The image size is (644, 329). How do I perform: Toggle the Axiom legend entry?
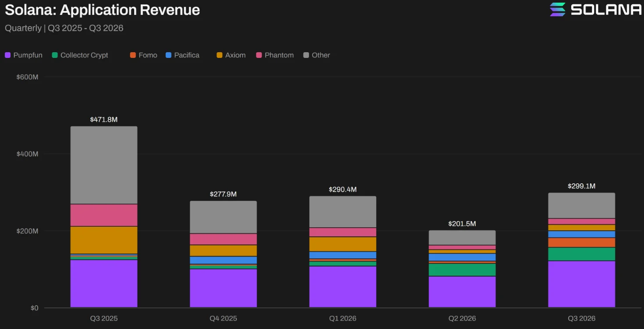click(231, 55)
